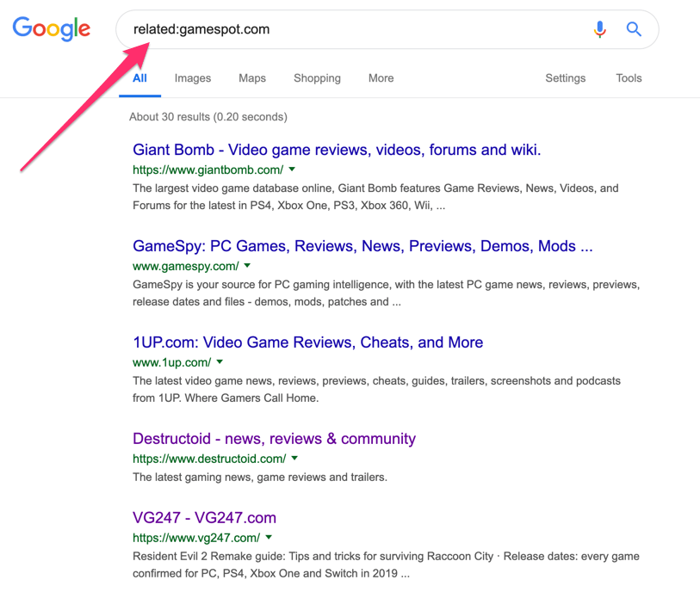Click the 1UP Where Gamers Call Home snippet
The image size is (700, 592).
376,390
